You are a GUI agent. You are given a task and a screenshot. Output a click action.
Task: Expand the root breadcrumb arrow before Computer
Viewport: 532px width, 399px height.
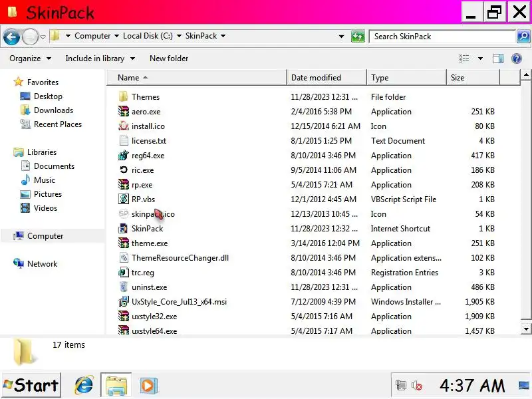pyautogui.click(x=68, y=36)
